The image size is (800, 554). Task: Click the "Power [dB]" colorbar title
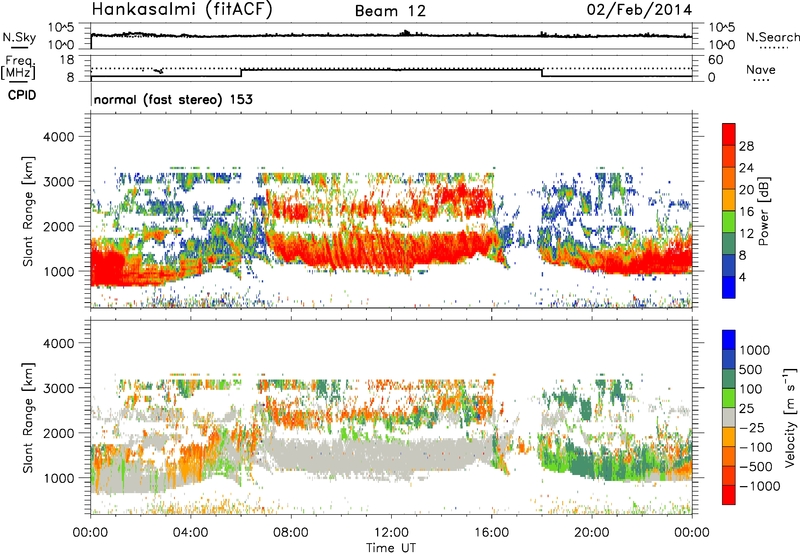coord(763,211)
